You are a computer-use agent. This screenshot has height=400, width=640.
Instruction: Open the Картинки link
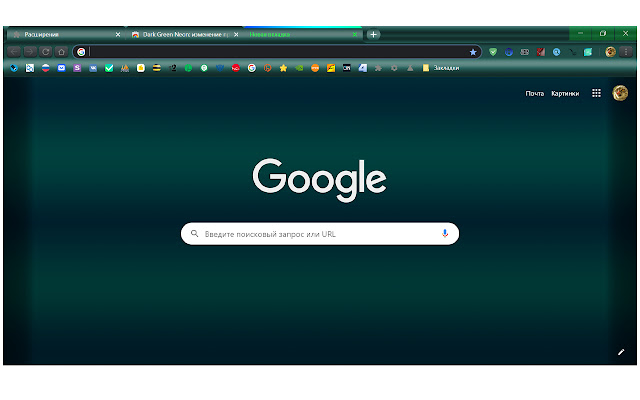[x=565, y=93]
